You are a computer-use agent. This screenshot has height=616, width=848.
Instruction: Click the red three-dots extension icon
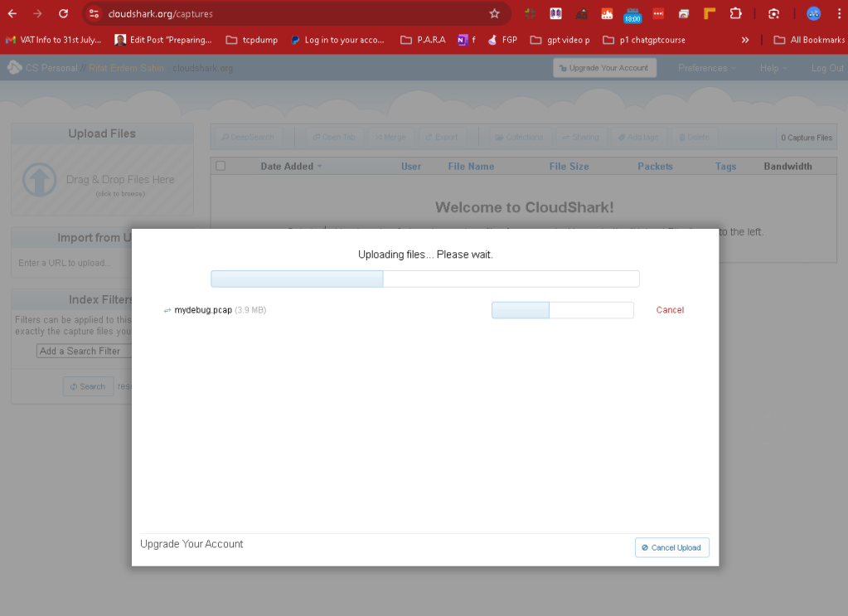pyautogui.click(x=658, y=13)
